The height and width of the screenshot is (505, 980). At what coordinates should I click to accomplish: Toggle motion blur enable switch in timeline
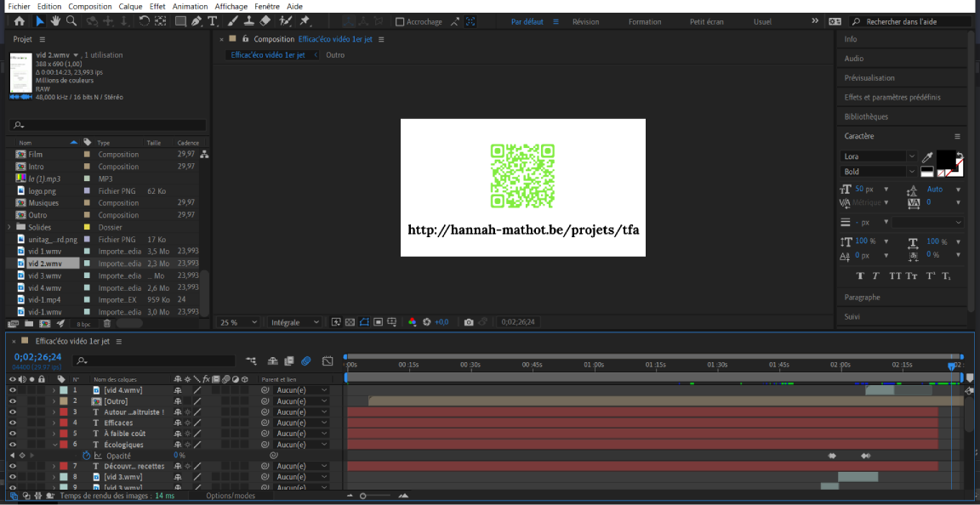coord(305,360)
